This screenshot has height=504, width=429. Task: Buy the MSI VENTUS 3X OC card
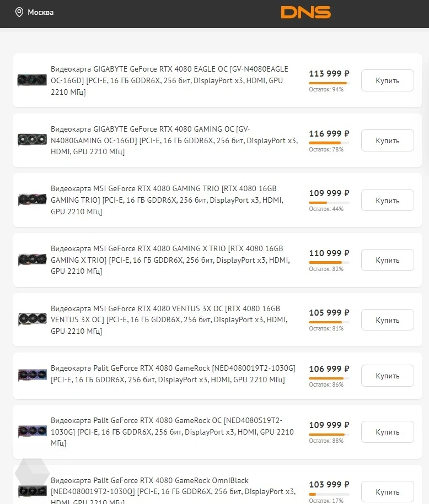point(388,320)
